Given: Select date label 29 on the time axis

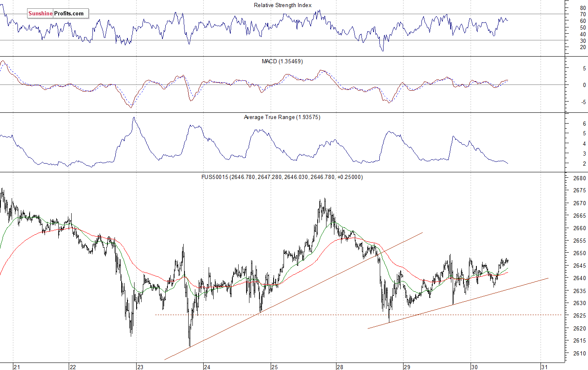Looking at the screenshot, I should (x=407, y=367).
